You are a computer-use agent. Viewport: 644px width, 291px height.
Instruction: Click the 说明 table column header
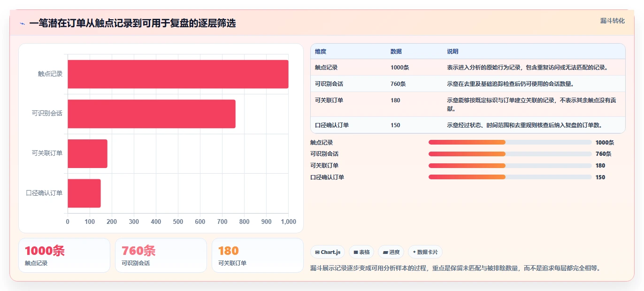coord(452,52)
